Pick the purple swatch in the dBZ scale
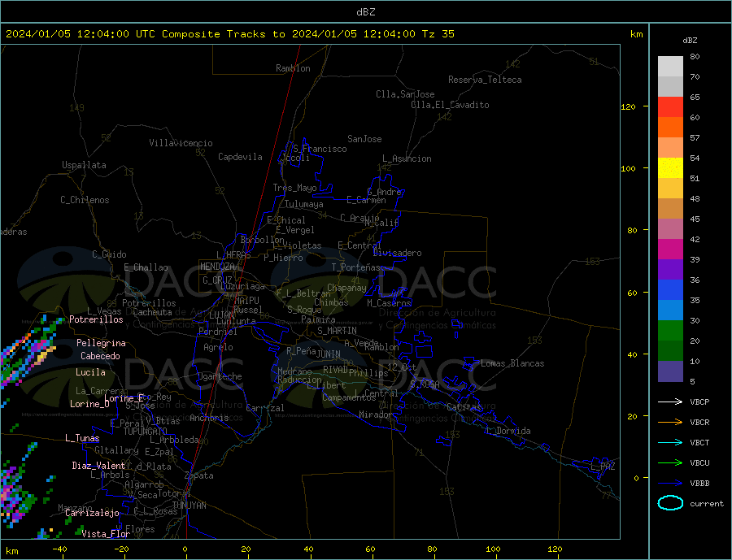The image size is (732, 560). pos(670,270)
